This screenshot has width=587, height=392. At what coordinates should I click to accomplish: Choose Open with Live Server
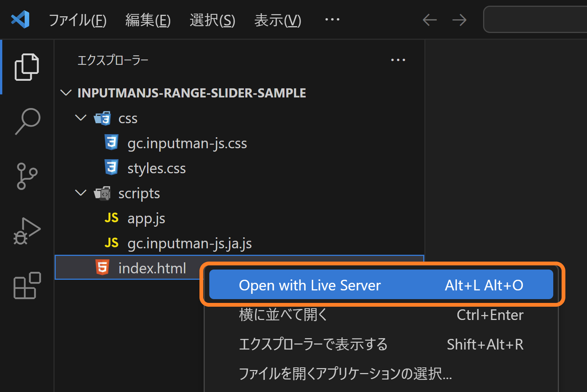(x=381, y=285)
